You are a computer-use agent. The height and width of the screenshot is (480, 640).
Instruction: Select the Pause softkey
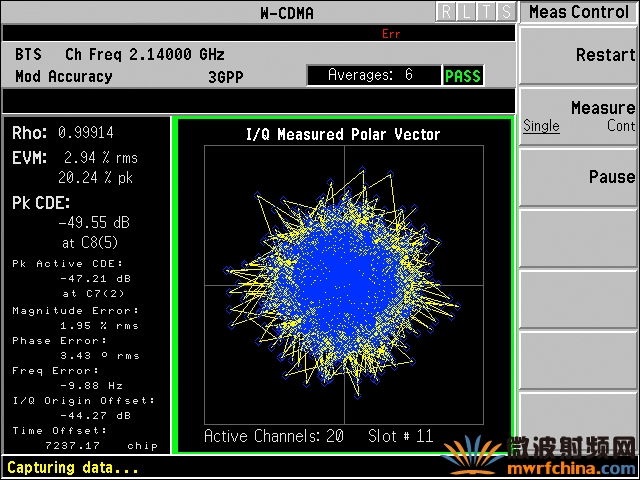click(578, 177)
